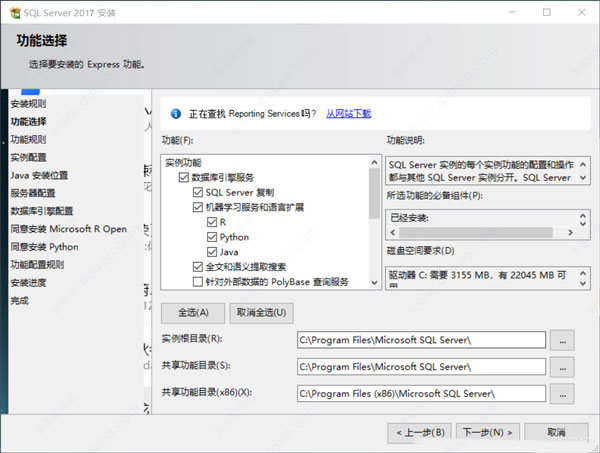Click the 共享功能目录(S) path field
600x453 pixels.
(x=421, y=367)
